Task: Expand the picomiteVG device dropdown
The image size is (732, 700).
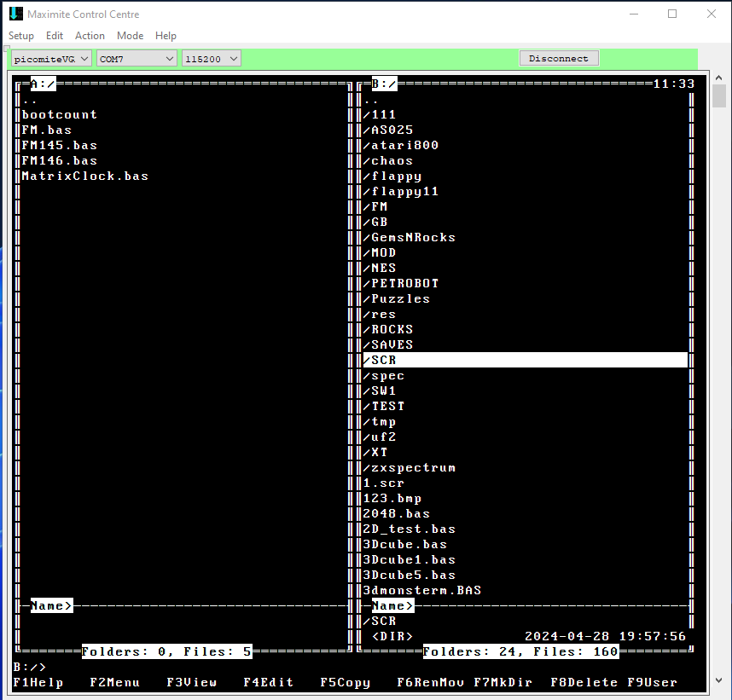Action: tap(51, 59)
